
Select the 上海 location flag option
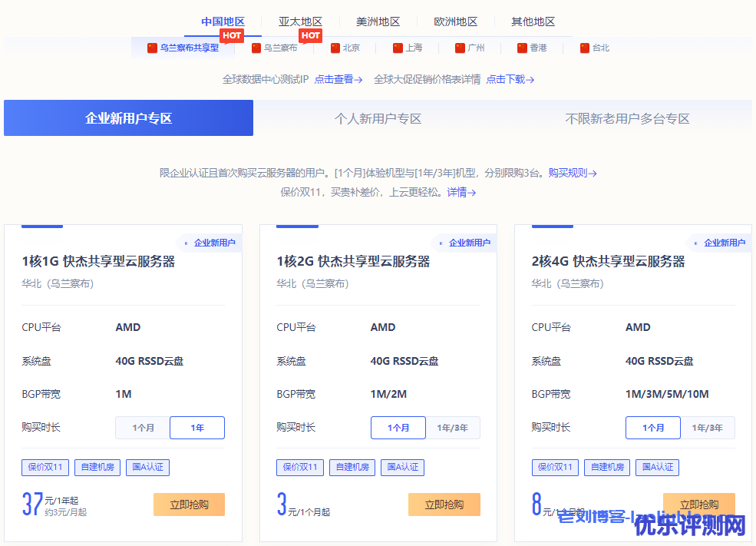[x=408, y=48]
